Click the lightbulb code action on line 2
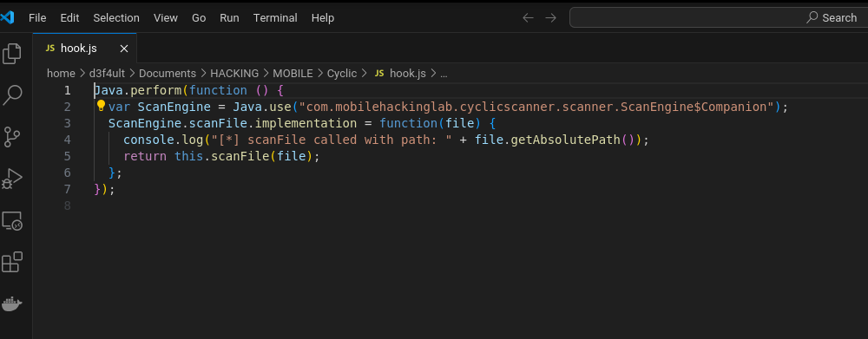The height and width of the screenshot is (339, 868). [102, 105]
